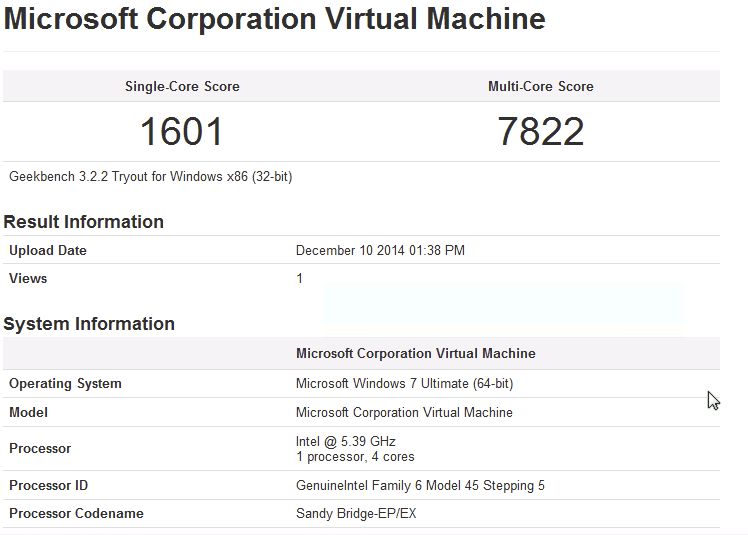Screen dimensions: 748x535
Task: Click the Microsoft Corporation Virtual Machine page title
Action: pos(274,19)
